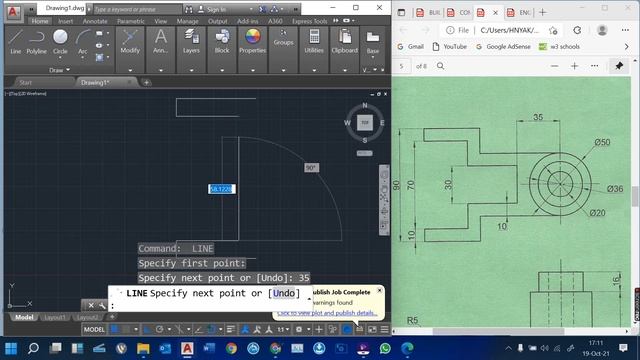
Task: Open the Utilities calculator panel
Action: tap(314, 42)
